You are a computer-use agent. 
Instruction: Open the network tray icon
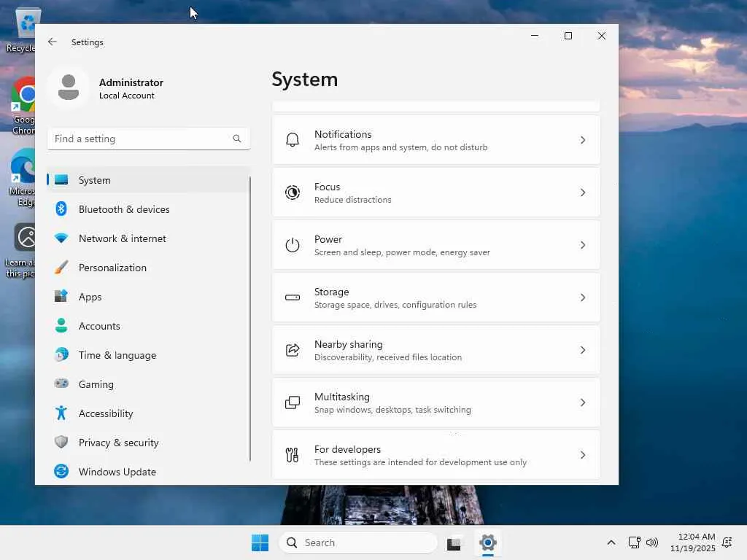(634, 542)
